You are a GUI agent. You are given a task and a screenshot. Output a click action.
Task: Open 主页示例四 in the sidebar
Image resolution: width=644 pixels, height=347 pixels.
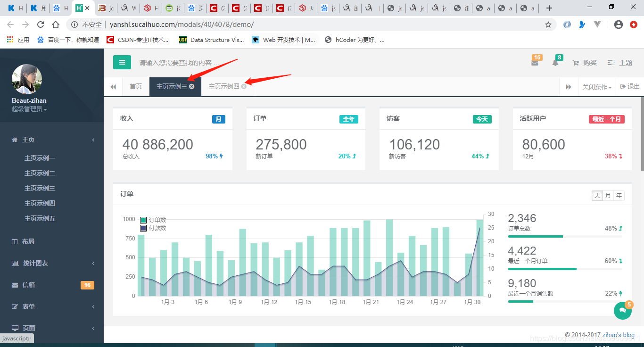[40, 203]
